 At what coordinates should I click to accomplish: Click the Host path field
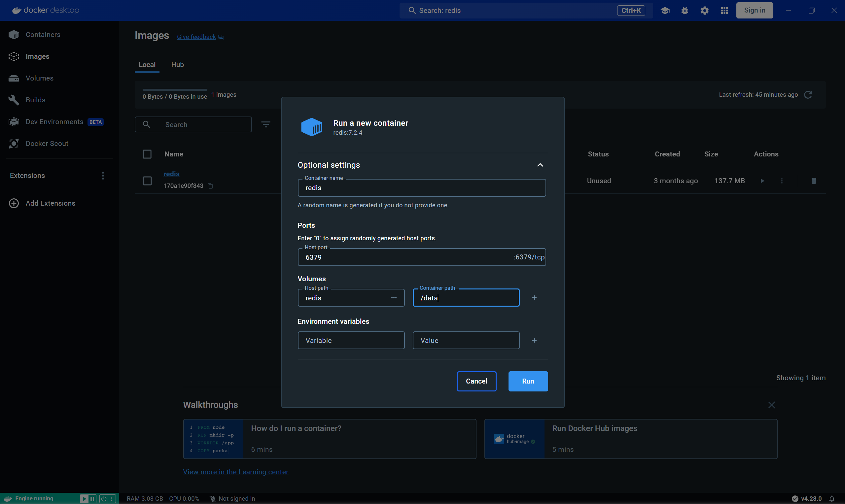click(351, 298)
